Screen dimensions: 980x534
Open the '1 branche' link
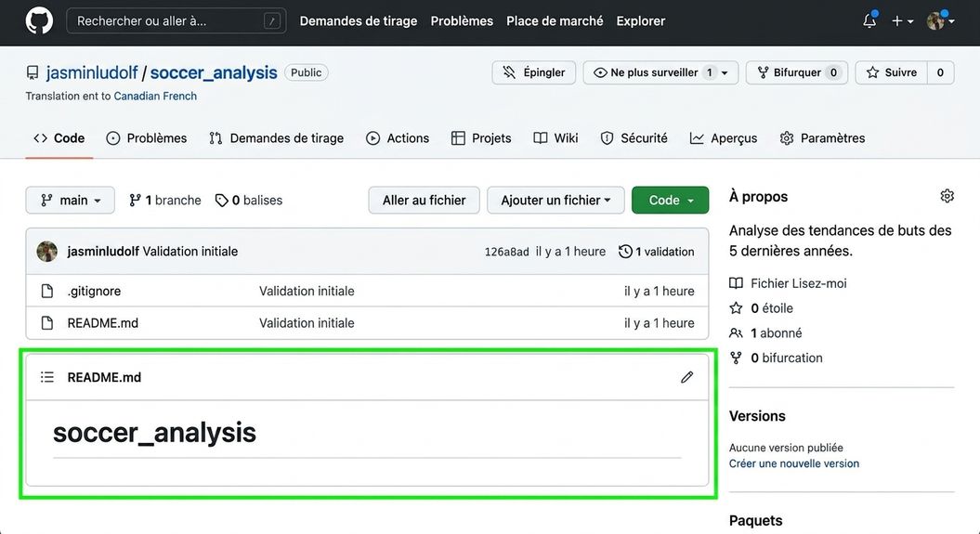pyautogui.click(x=165, y=200)
